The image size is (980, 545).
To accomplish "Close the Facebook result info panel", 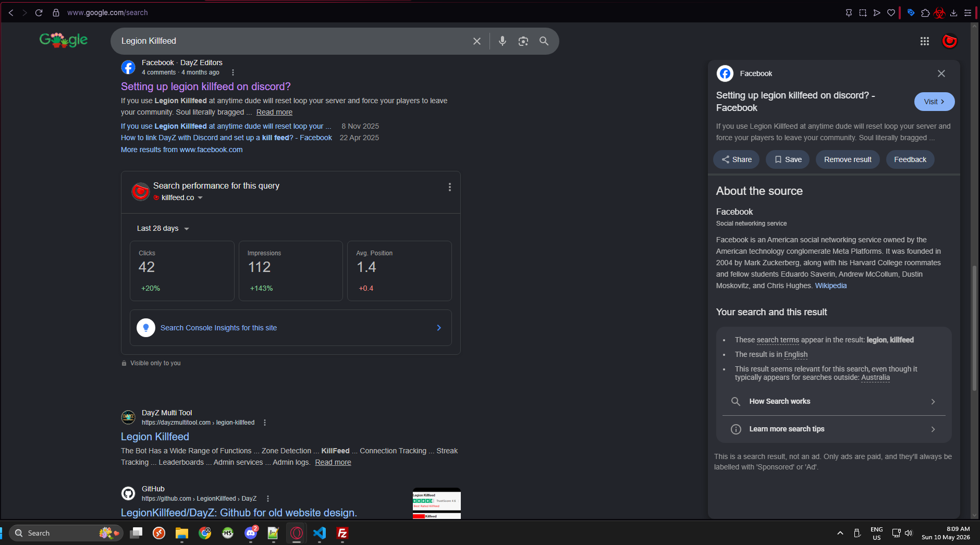I will click(x=941, y=73).
